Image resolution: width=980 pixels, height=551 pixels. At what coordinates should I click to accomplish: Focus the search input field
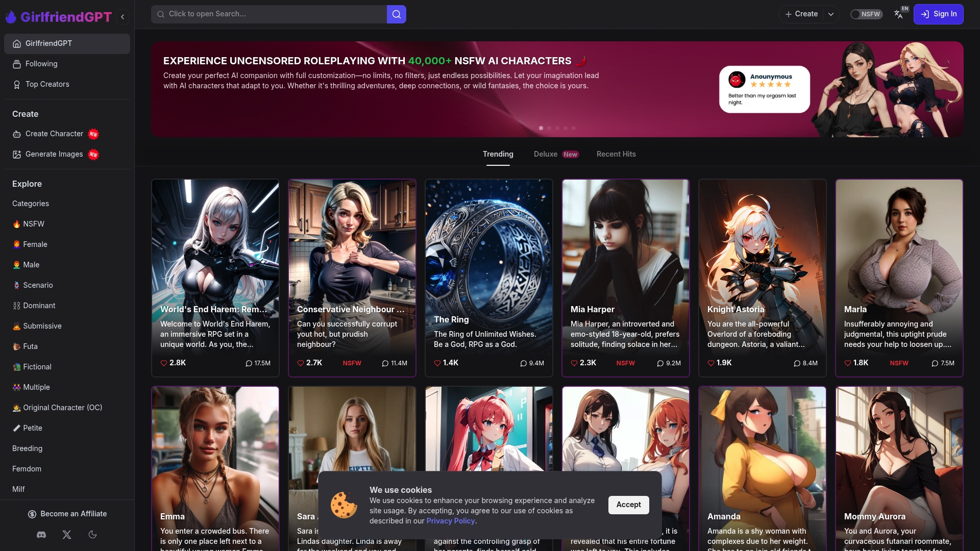[269, 14]
